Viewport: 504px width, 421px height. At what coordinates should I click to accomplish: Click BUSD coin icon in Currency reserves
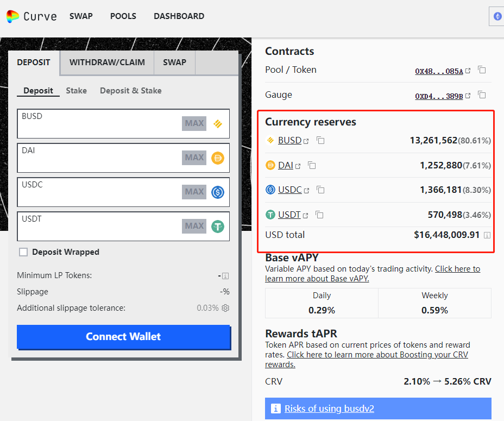pos(270,140)
